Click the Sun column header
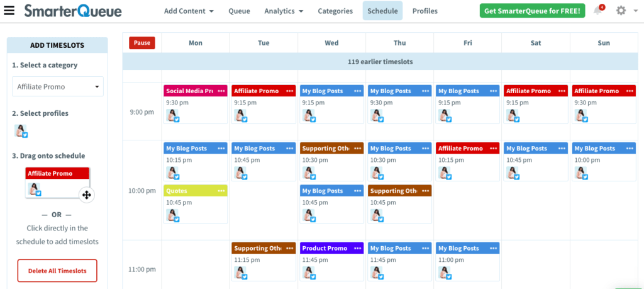The height and width of the screenshot is (289, 644). (x=604, y=43)
